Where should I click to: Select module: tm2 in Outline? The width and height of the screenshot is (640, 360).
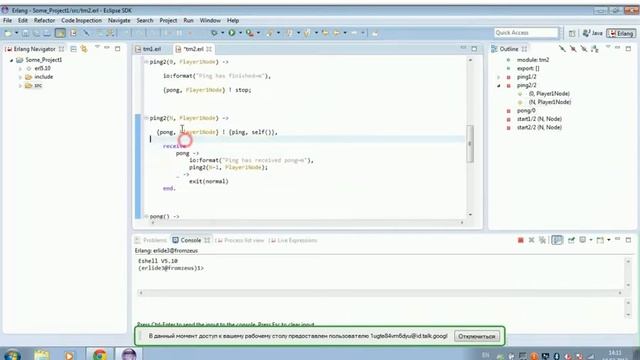click(x=533, y=60)
